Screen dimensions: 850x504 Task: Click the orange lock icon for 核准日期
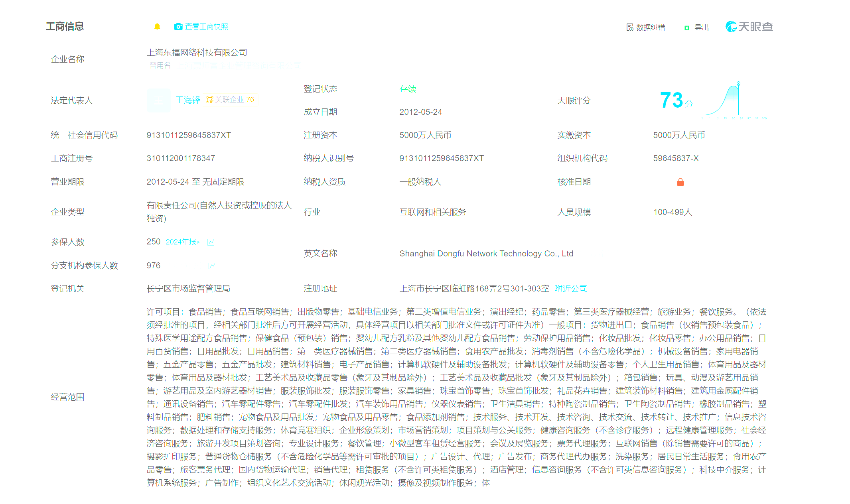[x=680, y=182]
